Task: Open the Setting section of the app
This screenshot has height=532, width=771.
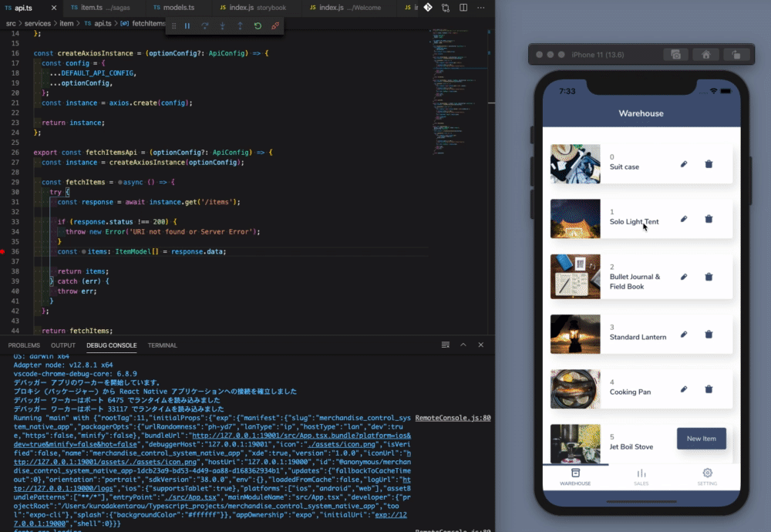Action: (x=707, y=473)
